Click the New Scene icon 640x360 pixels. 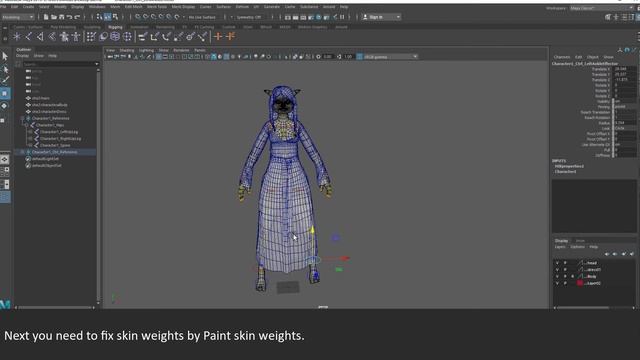click(x=46, y=17)
